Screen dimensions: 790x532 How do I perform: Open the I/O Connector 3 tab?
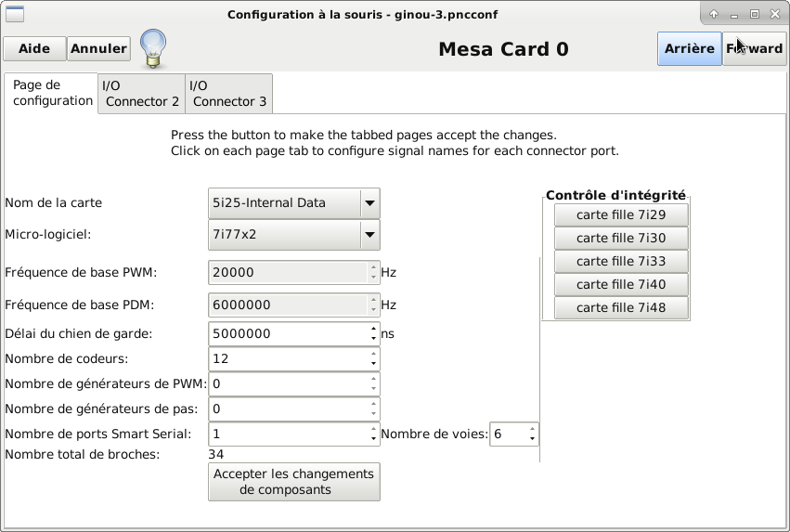click(x=228, y=94)
